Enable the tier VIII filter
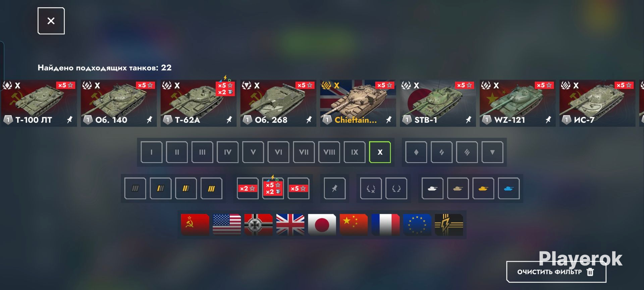Viewport: 644px width, 290px height. click(329, 152)
